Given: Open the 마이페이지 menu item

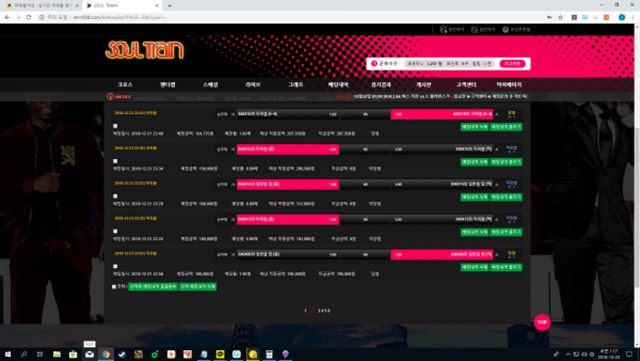Looking at the screenshot, I should pos(509,85).
